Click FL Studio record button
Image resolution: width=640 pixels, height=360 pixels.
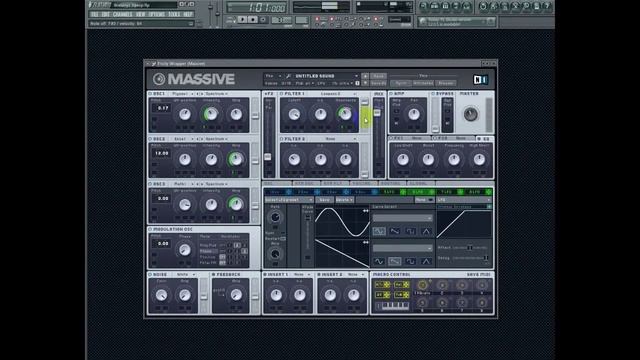[263, 20]
